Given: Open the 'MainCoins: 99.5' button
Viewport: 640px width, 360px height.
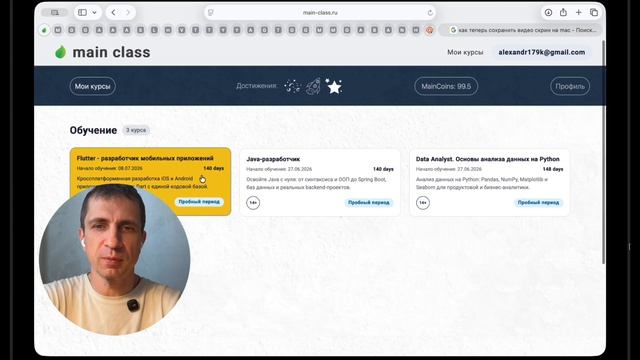Looking at the screenshot, I should coord(446,86).
